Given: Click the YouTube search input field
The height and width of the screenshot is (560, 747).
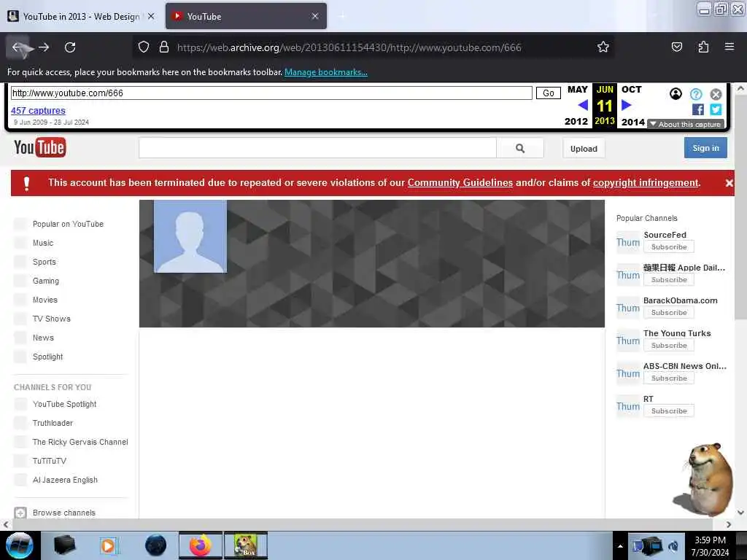Looking at the screenshot, I should click(317, 148).
